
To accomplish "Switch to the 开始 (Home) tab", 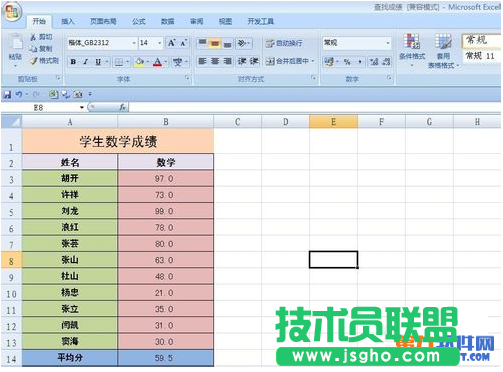I will point(39,22).
